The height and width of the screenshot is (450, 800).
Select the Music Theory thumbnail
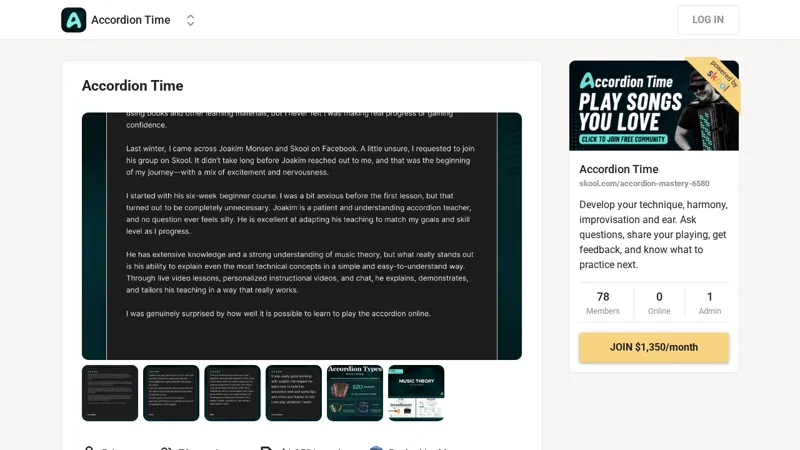click(416, 393)
